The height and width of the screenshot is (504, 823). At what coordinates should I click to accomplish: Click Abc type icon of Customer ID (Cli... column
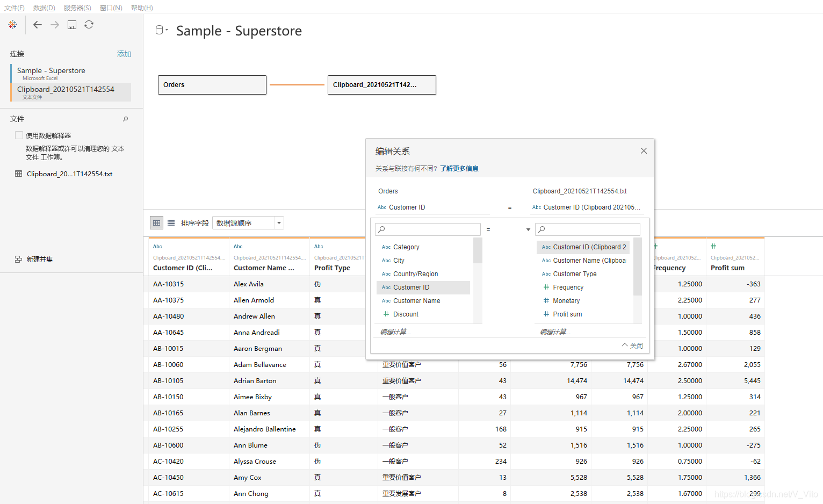(x=157, y=247)
